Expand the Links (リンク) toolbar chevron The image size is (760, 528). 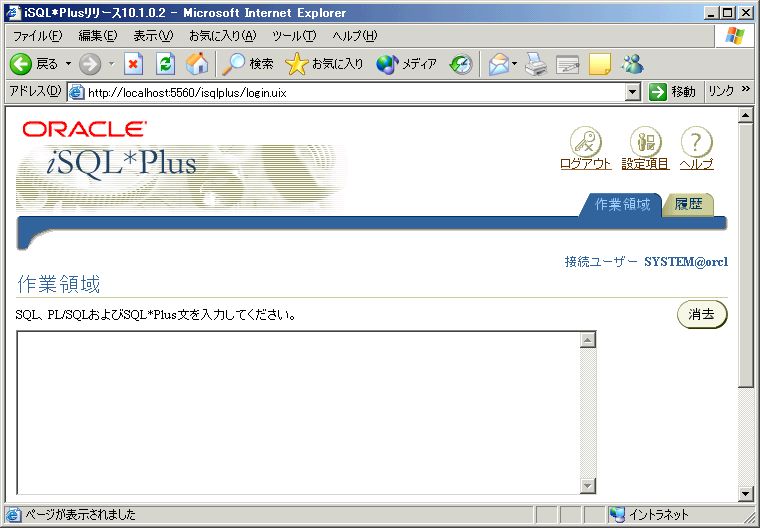[x=745, y=89]
